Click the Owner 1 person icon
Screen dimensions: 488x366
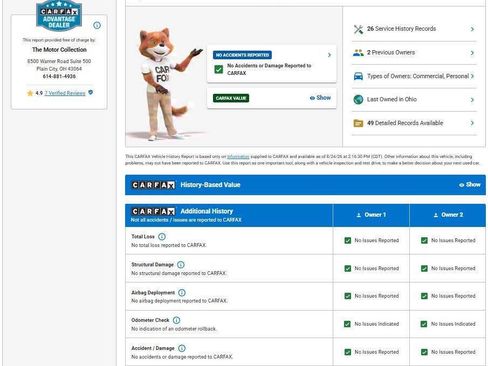359,215
